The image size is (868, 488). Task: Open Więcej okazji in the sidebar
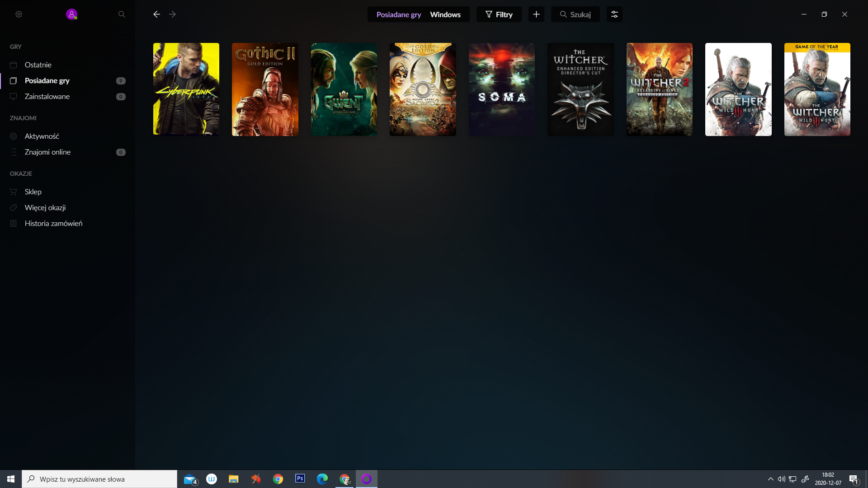coord(68,207)
